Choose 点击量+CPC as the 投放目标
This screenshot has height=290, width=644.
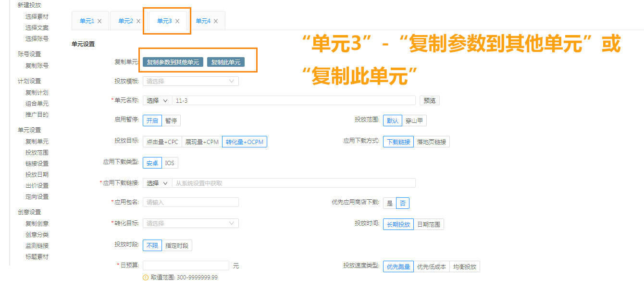click(162, 142)
